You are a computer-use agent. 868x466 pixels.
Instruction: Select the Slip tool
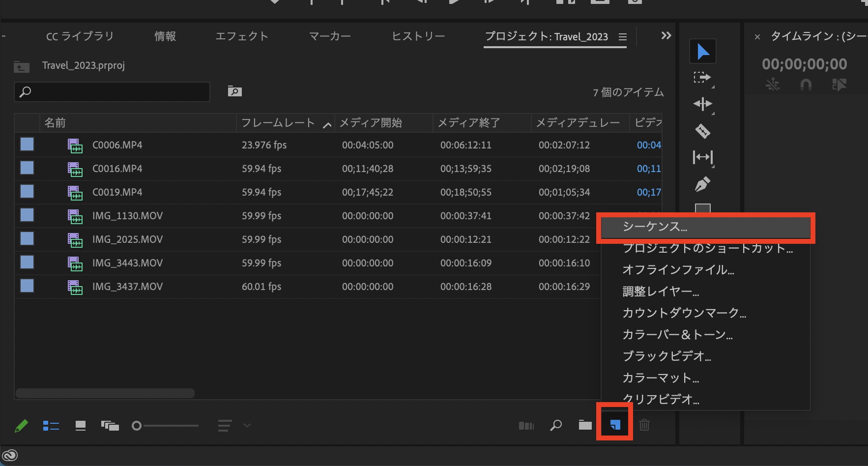pyautogui.click(x=702, y=157)
